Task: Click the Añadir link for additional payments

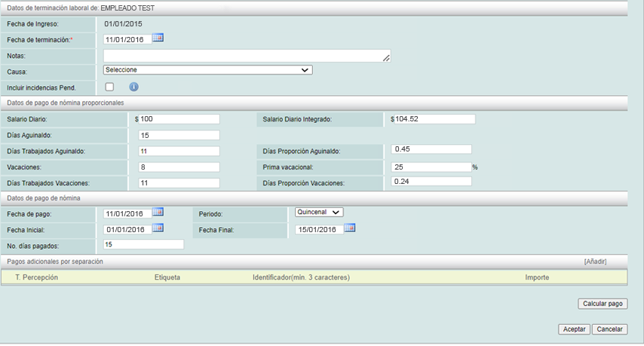Action: (x=595, y=262)
